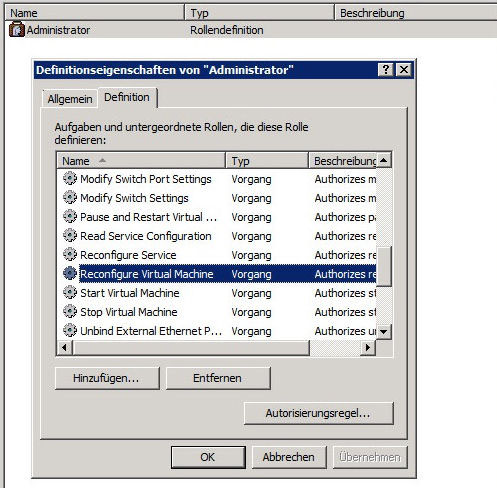Select the Read Service Configuration row
497x488 pixels.
pos(217,236)
